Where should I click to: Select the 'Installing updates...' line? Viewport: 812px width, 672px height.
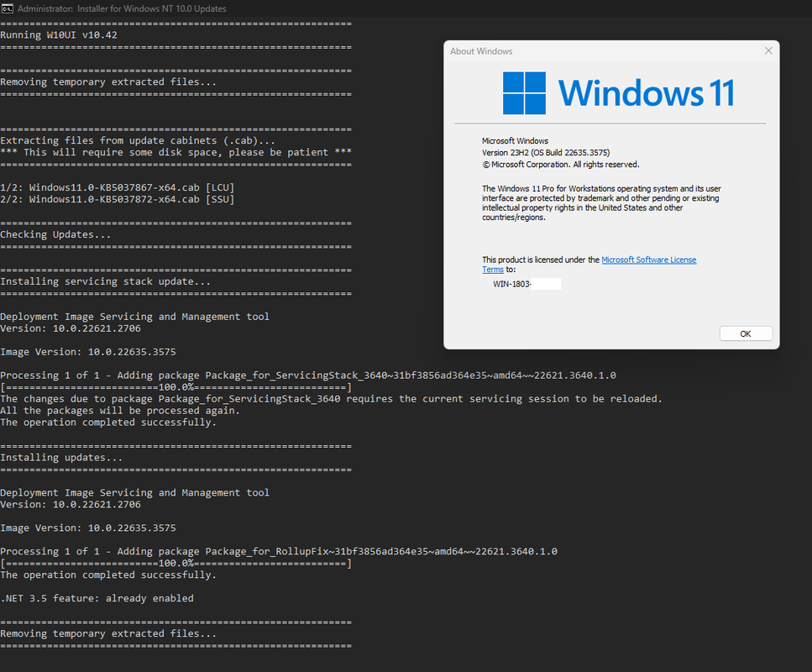[61, 458]
